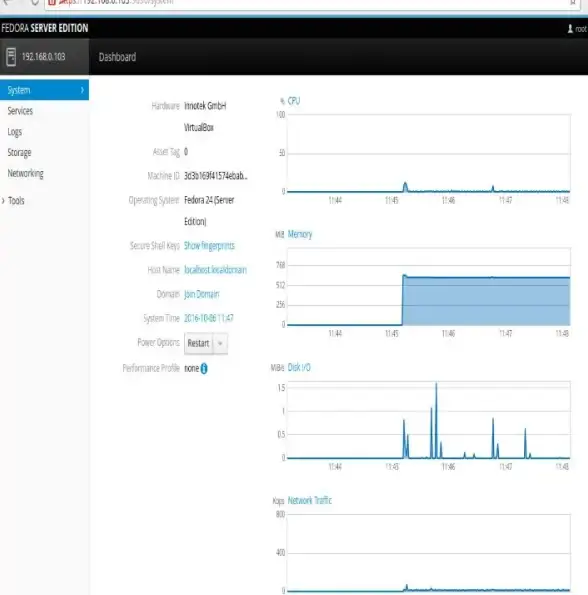588x595 pixels.
Task: Click Show fingerprints link
Action: point(209,246)
